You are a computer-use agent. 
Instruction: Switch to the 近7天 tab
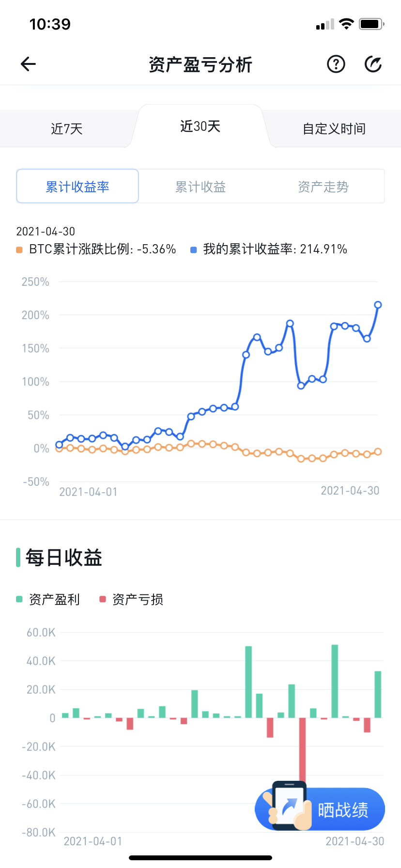point(67,129)
